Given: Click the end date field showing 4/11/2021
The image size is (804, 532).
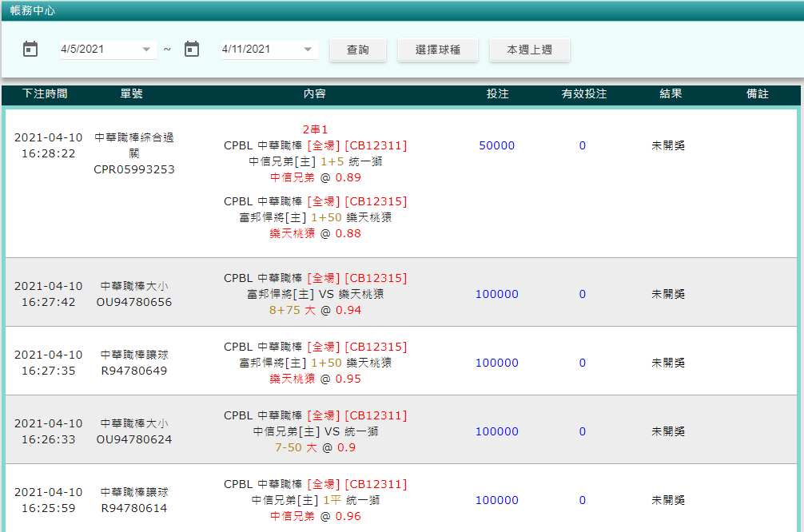Looking at the screenshot, I should point(269,50).
